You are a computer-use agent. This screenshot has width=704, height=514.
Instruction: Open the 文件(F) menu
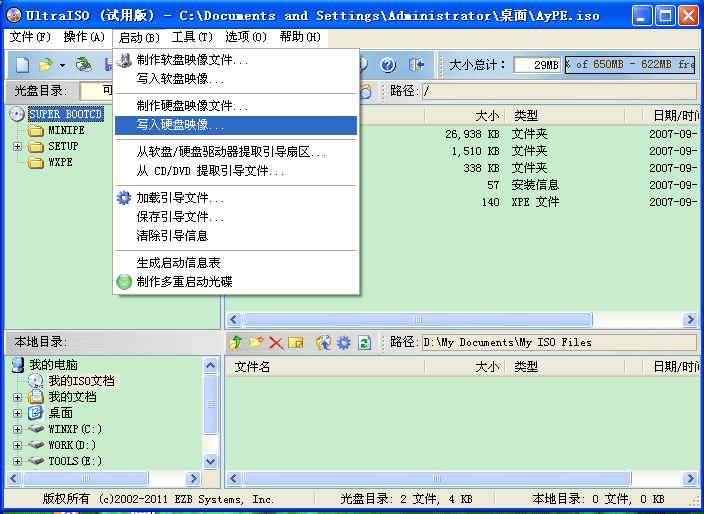pos(30,37)
